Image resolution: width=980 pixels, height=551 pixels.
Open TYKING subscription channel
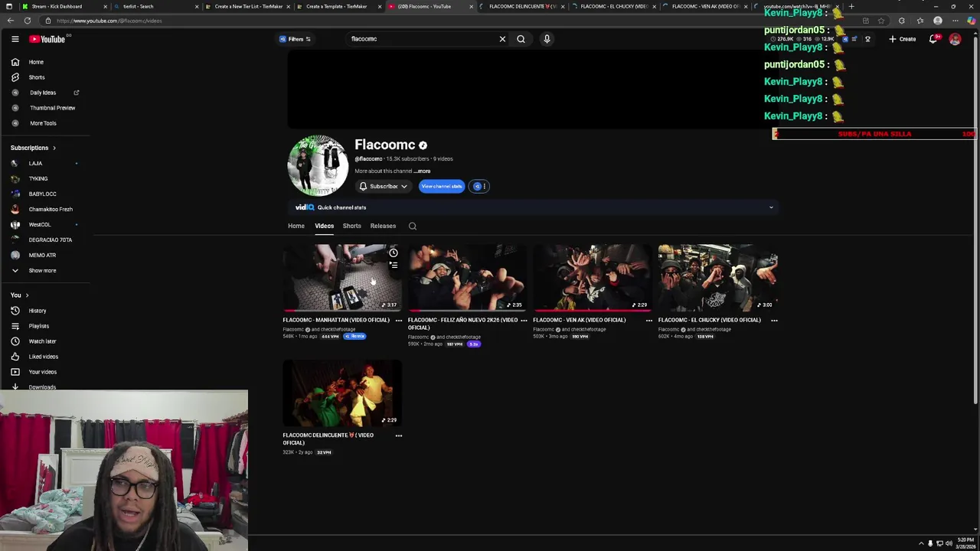(46, 178)
